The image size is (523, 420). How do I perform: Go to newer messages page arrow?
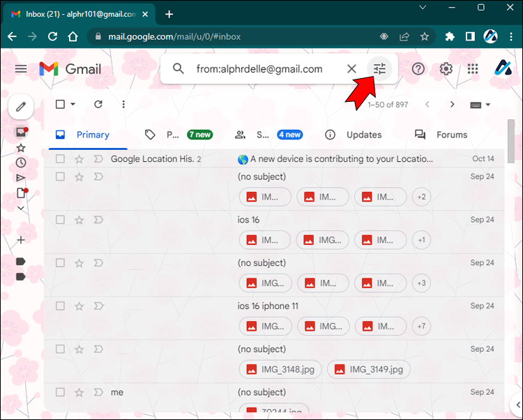tap(427, 105)
